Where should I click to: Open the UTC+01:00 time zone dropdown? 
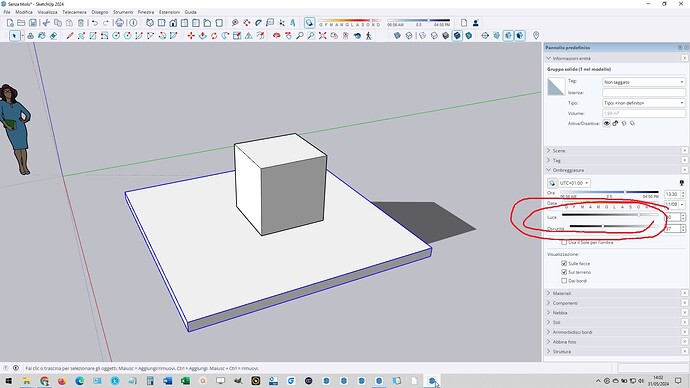click(574, 183)
